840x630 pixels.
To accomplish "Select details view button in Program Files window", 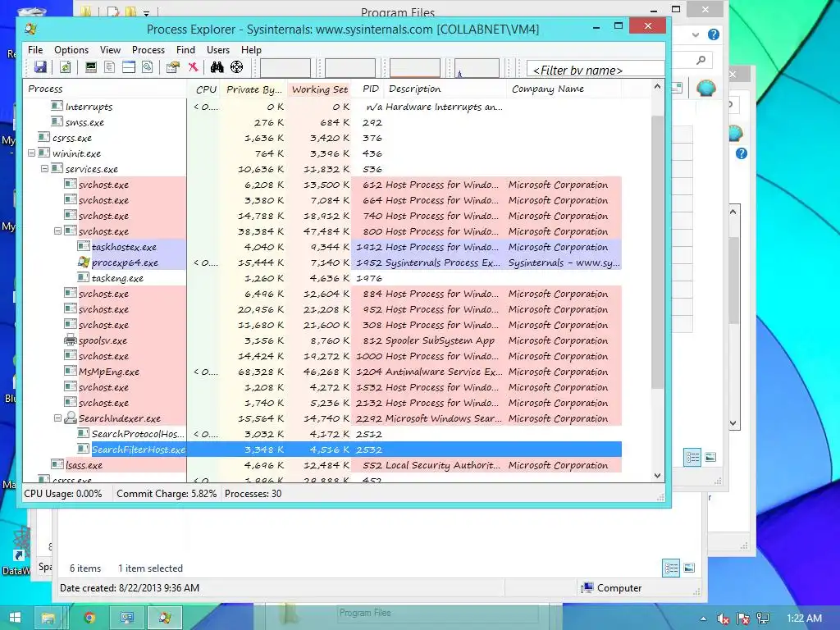I will [692, 457].
